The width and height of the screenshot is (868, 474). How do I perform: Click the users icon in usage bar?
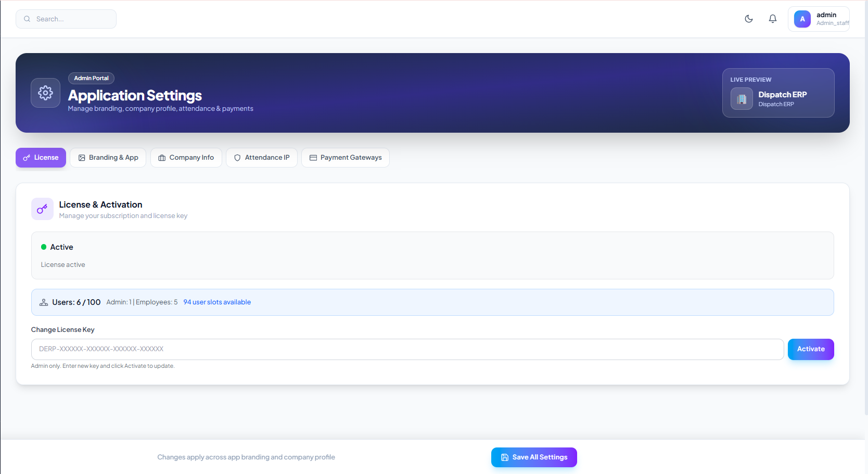tap(44, 302)
